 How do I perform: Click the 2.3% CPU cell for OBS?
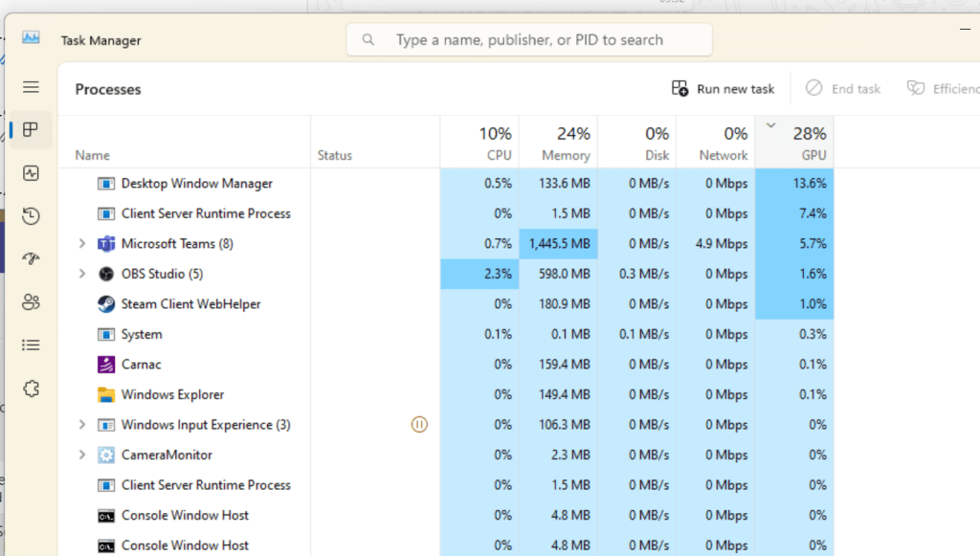click(479, 274)
